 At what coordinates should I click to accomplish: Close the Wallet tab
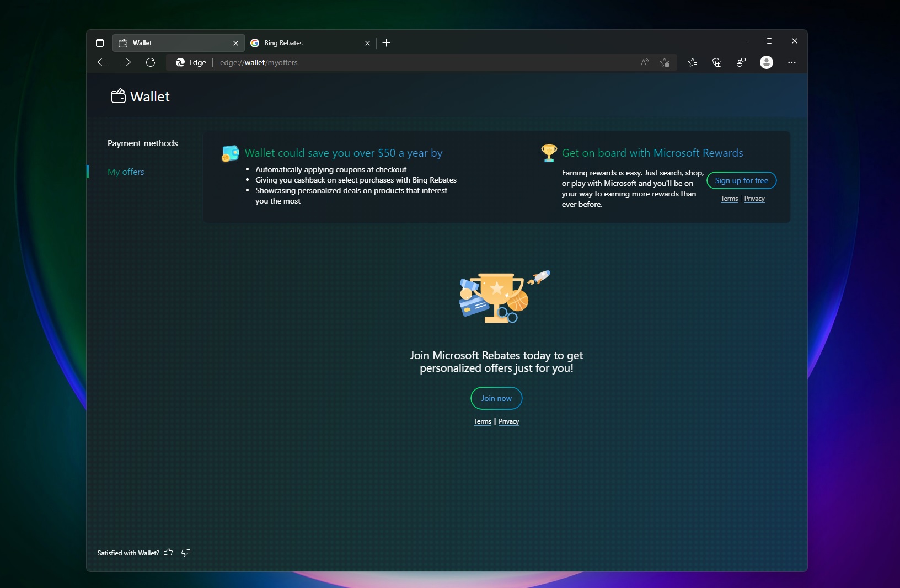coord(235,43)
